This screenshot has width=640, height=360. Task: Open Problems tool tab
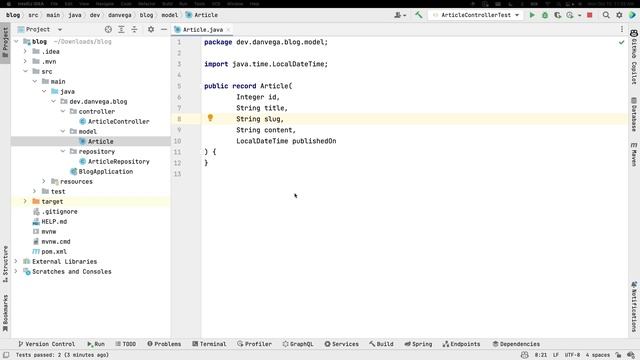[164, 344]
